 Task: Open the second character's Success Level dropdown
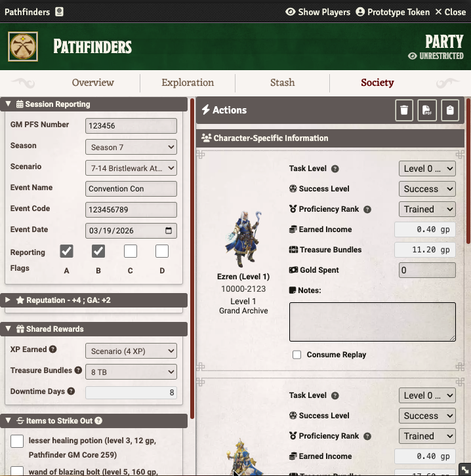pyautogui.click(x=427, y=416)
